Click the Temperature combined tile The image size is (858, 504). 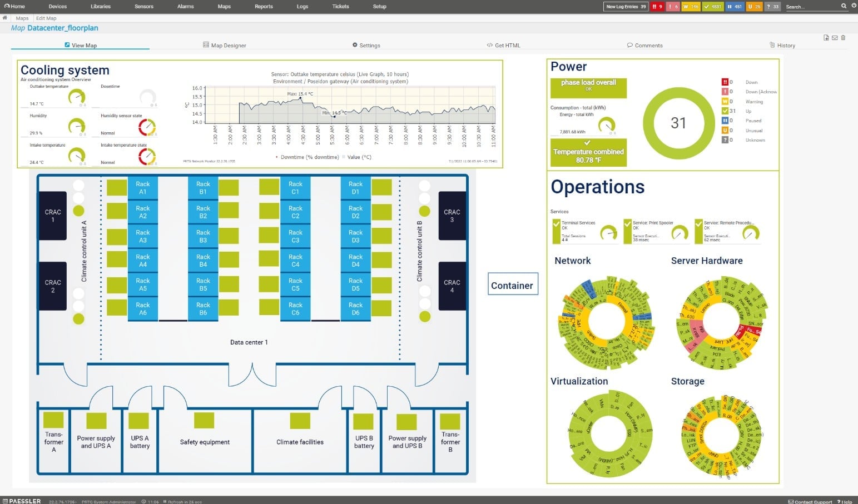point(588,152)
